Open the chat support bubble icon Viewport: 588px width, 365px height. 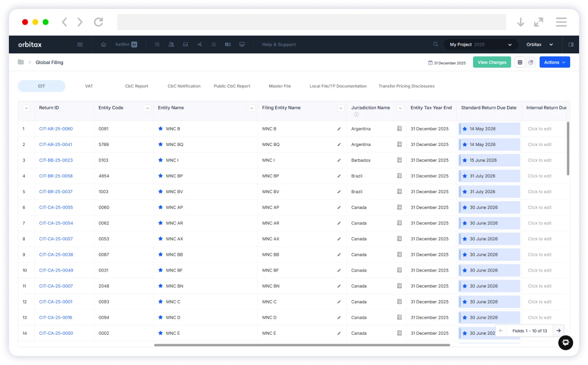point(565,342)
